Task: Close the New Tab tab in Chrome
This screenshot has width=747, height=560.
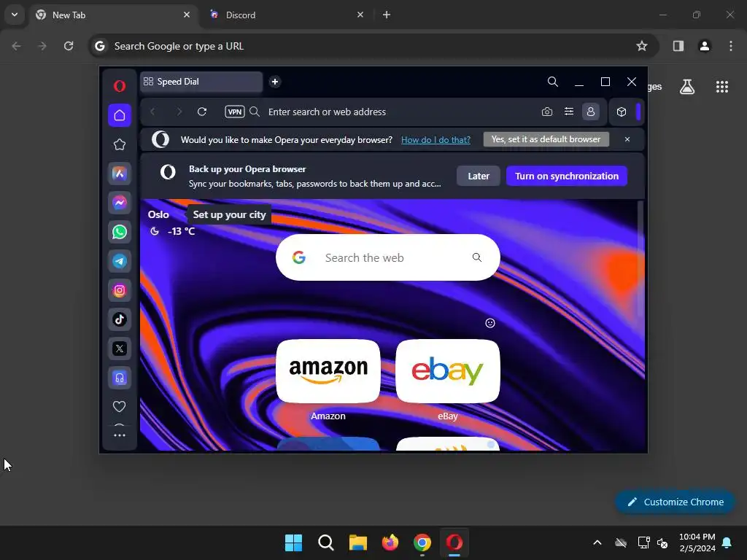Action: point(187,15)
